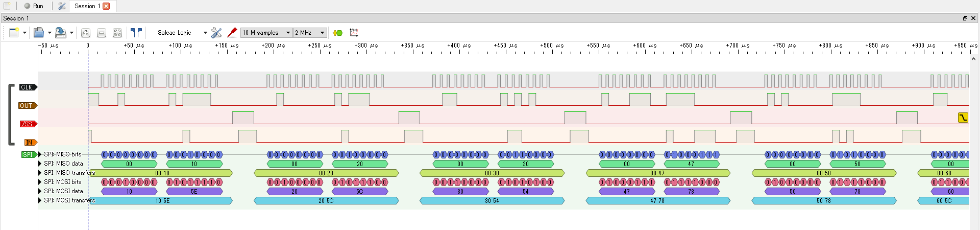Select MISO transfer annotation '00 10'
This screenshot has width=980, height=230.
pos(160,173)
